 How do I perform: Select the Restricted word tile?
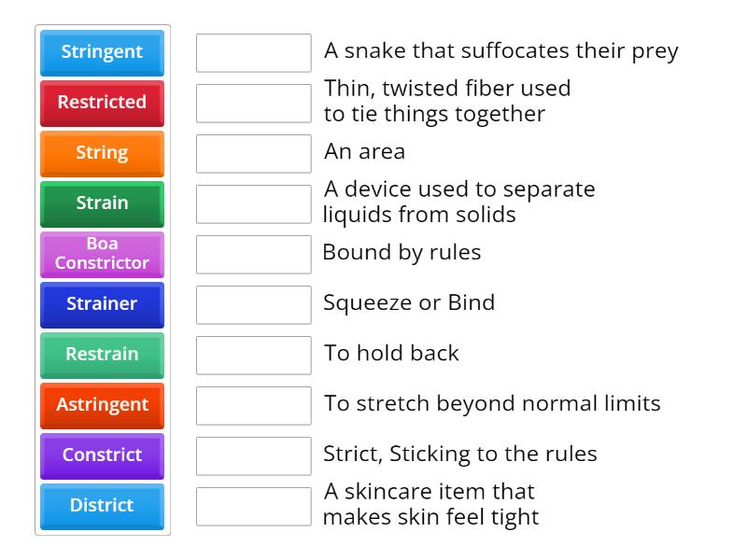[x=102, y=104]
